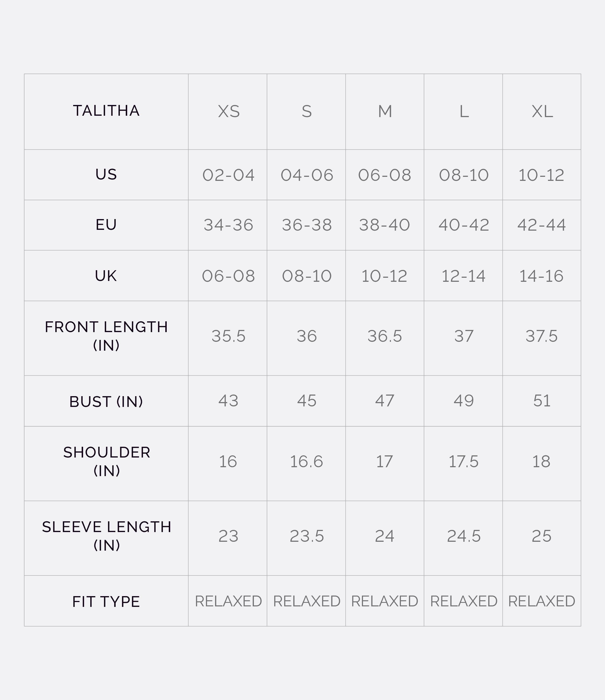The image size is (605, 700).
Task: Select the FIT TYPE row label
Action: 106,602
